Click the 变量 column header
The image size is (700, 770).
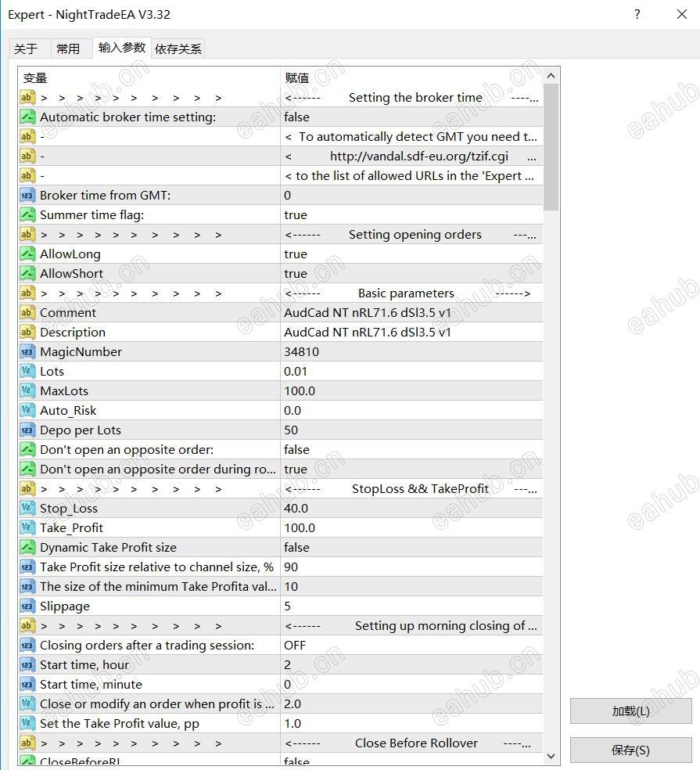click(149, 77)
